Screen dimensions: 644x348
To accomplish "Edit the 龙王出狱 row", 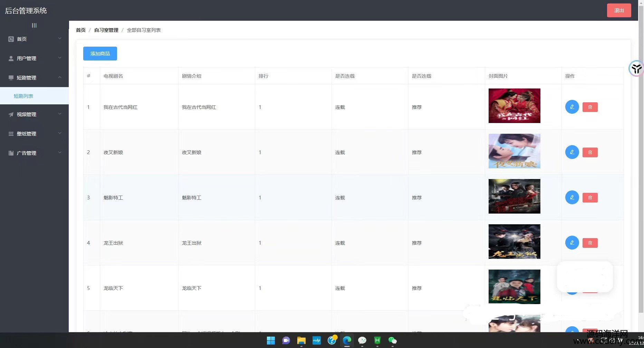I will tap(572, 243).
